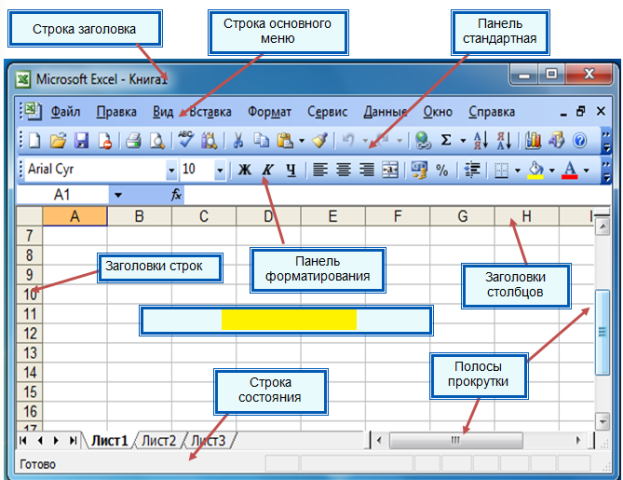This screenshot has height=480, width=623.
Task: Click the Name Box showing A1
Action: click(62, 195)
